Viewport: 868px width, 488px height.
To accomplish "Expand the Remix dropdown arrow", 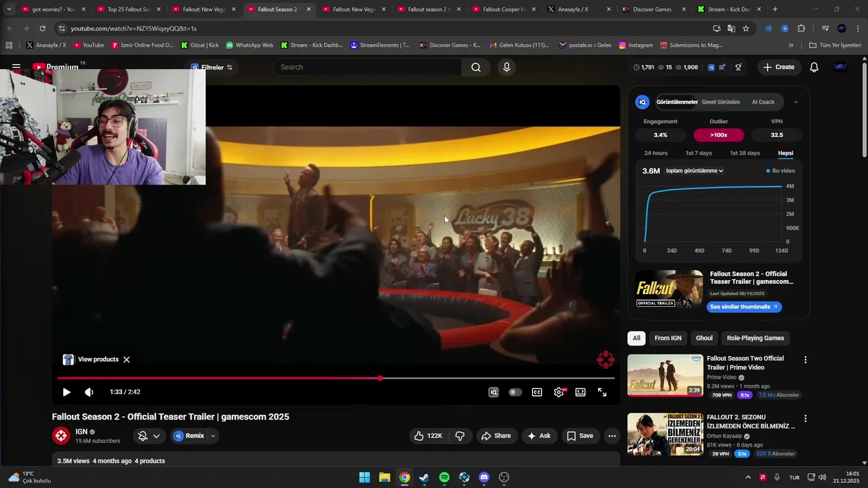I will (212, 436).
